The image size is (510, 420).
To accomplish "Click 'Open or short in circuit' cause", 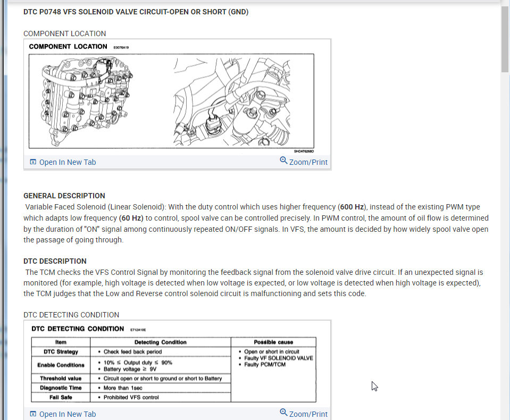I will pyautogui.click(x=272, y=352).
